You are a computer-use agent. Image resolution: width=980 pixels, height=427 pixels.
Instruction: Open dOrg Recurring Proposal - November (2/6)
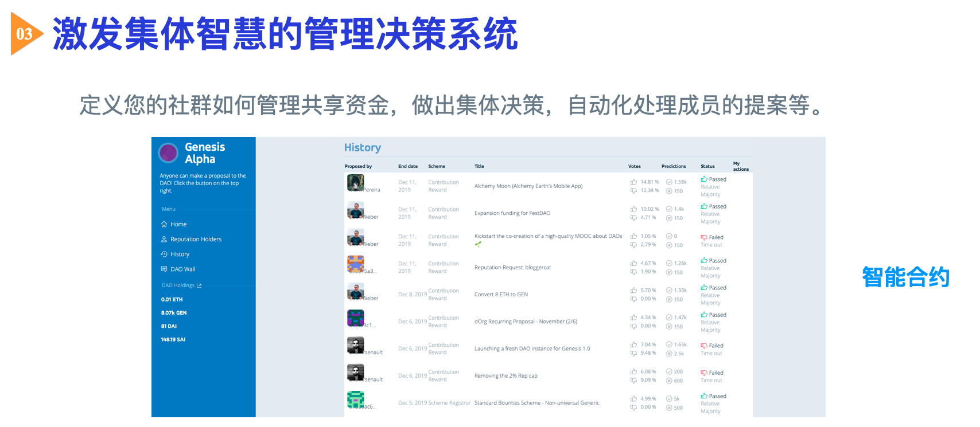tap(526, 322)
